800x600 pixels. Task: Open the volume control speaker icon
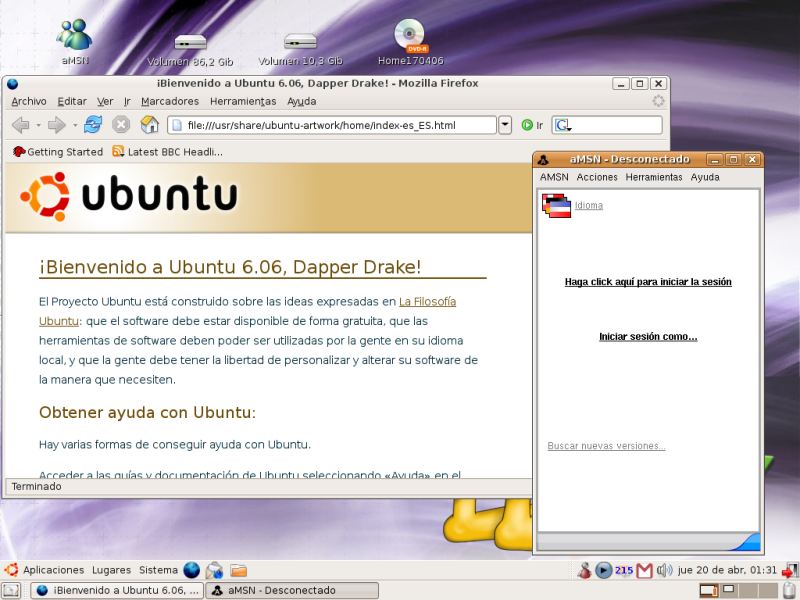click(664, 570)
